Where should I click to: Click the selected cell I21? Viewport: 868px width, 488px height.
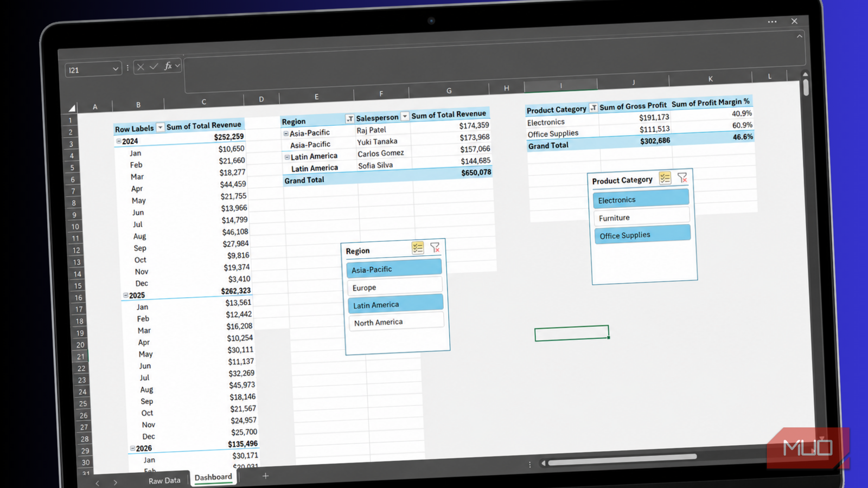572,333
